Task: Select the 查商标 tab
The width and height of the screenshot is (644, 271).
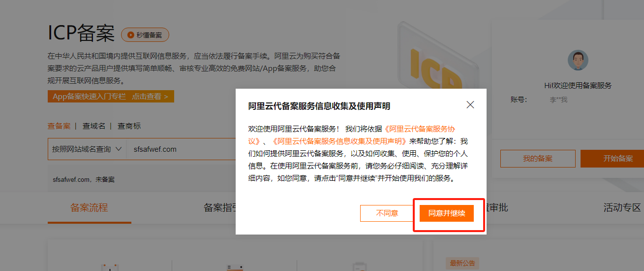Action: click(x=129, y=126)
